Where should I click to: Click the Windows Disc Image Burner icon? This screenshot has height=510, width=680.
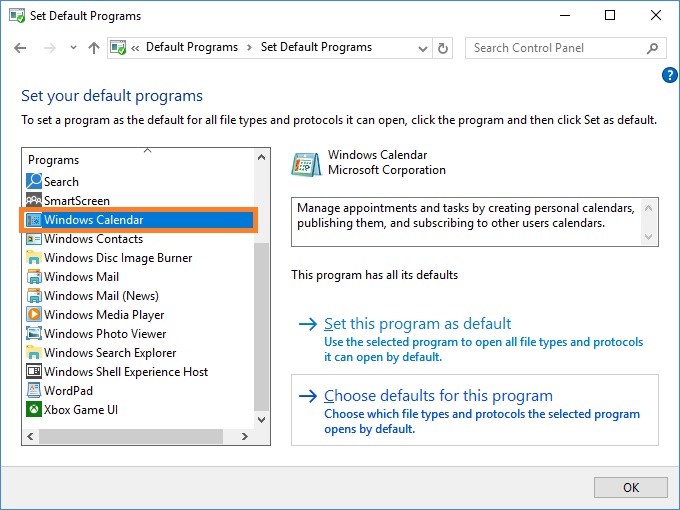point(34,258)
